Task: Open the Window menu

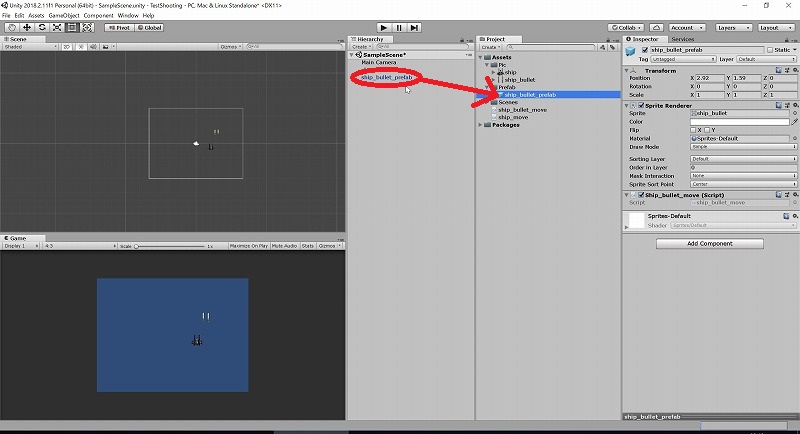Action: 128,15
